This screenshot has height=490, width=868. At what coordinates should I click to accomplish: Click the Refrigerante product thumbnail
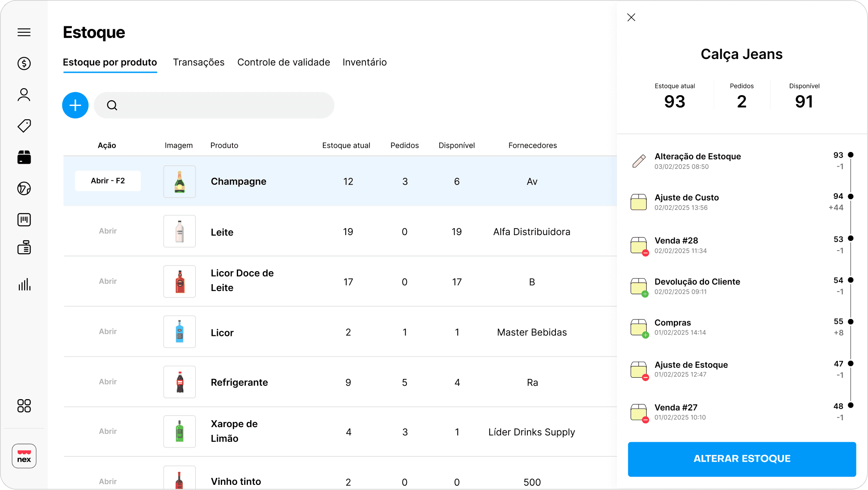coord(180,382)
